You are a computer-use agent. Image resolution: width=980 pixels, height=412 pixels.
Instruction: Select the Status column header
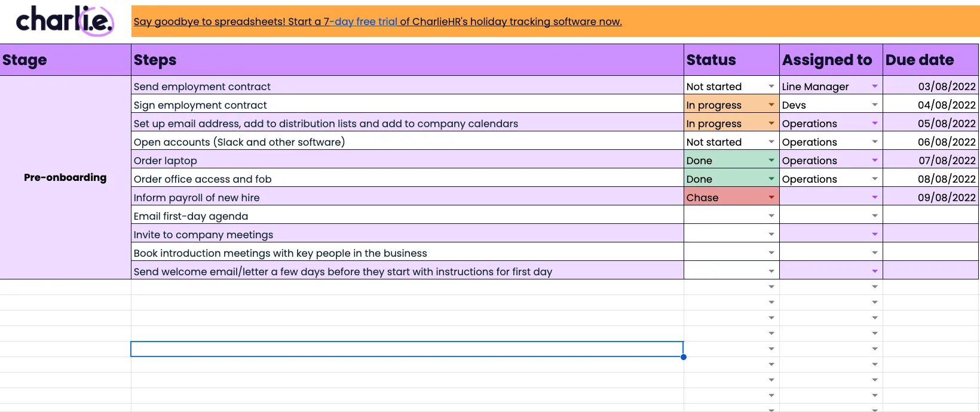[731, 60]
